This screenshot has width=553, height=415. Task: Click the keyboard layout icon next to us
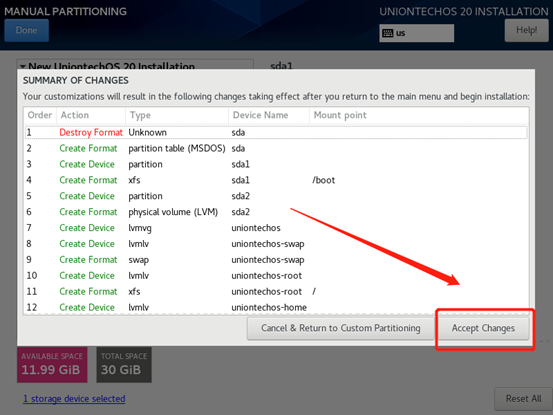(x=388, y=33)
